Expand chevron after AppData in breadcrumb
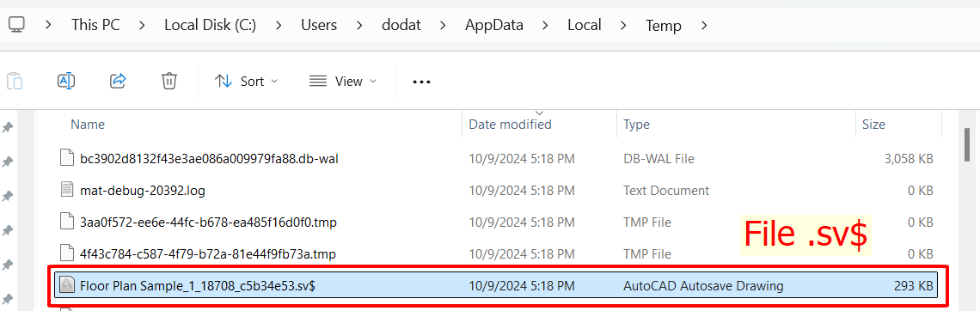This screenshot has width=980, height=311. (546, 26)
